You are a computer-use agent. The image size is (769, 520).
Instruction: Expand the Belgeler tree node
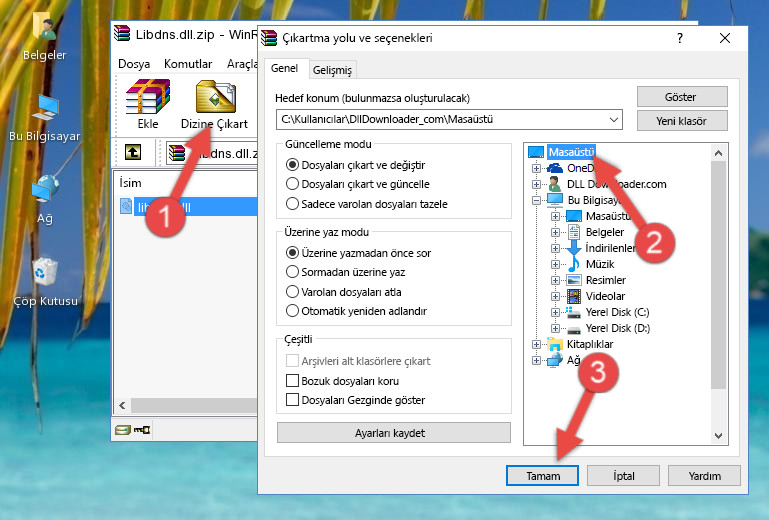555,232
